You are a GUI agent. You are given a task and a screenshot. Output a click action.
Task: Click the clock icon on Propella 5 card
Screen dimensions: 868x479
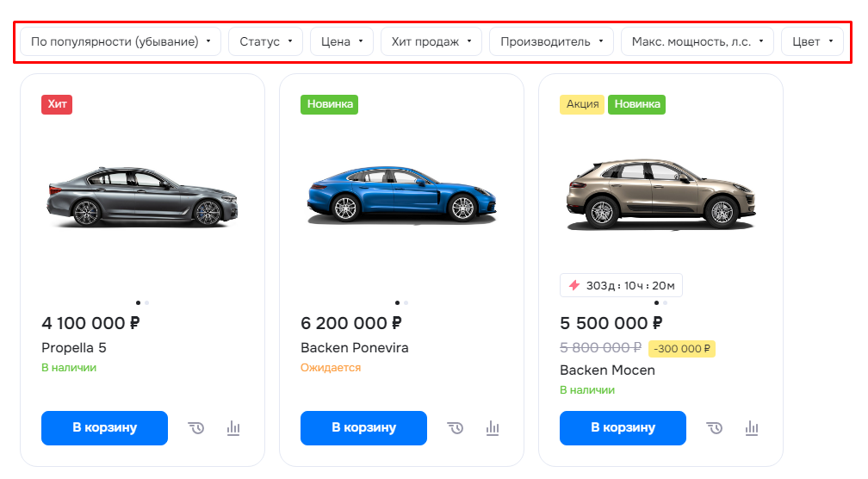click(x=196, y=428)
